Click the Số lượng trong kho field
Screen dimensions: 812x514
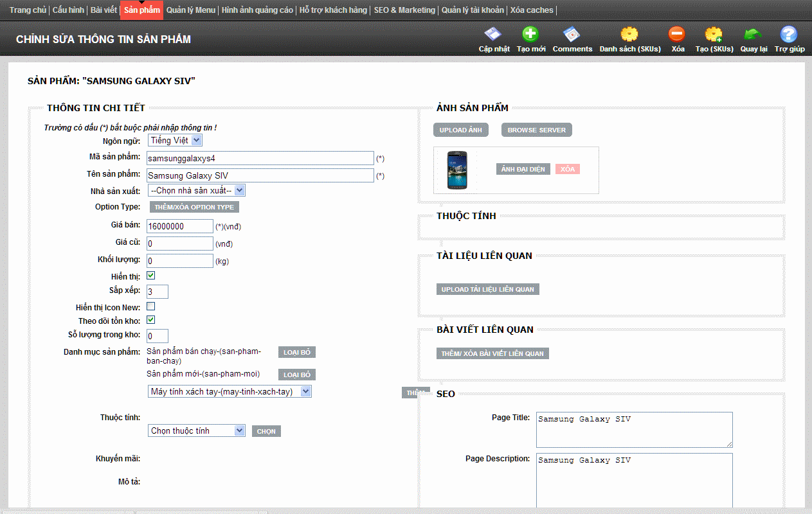(x=158, y=336)
